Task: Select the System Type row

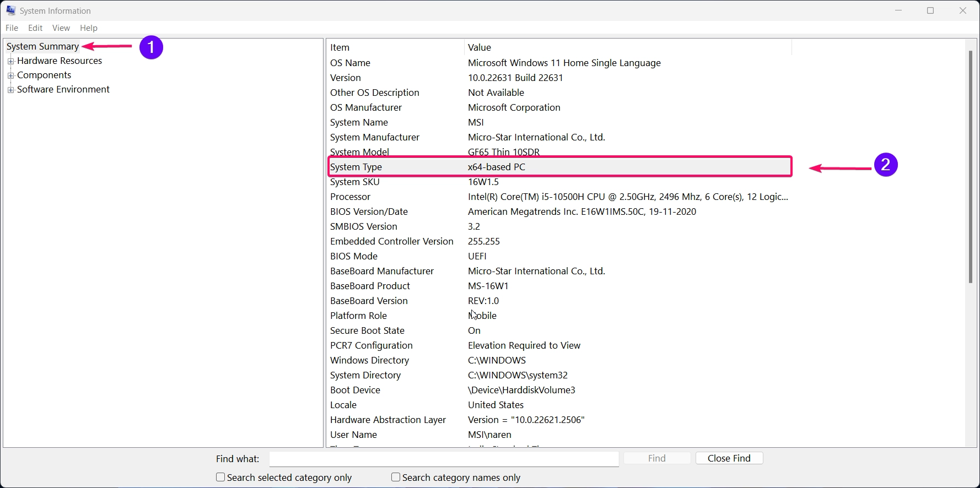Action: tap(559, 167)
